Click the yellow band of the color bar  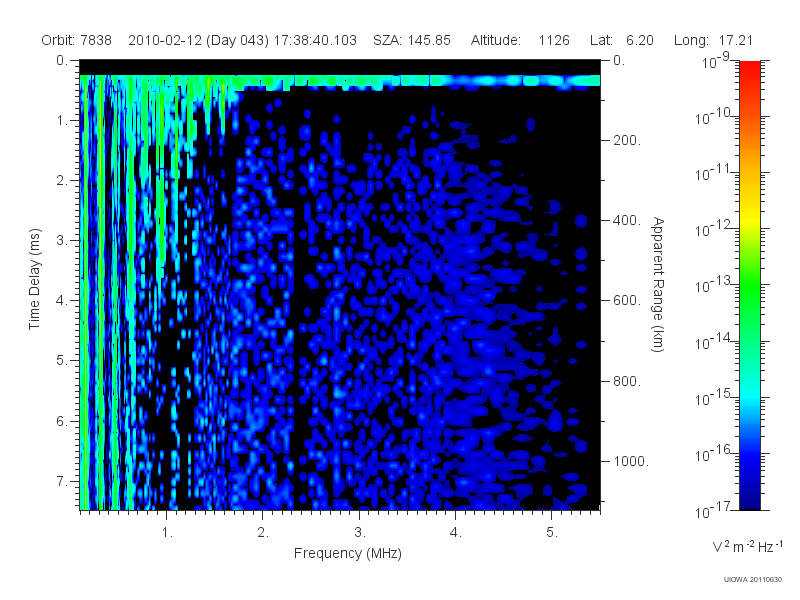[749, 219]
